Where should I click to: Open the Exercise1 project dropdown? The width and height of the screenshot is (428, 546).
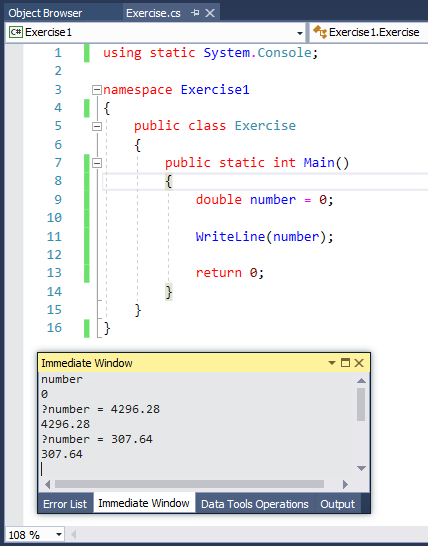pos(299,33)
